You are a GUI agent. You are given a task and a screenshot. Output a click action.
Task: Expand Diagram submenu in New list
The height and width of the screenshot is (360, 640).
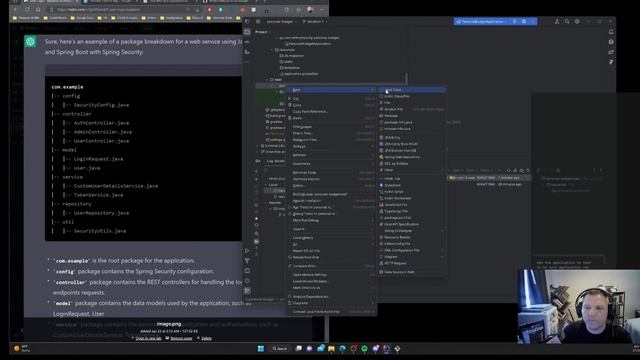[x=411, y=257]
